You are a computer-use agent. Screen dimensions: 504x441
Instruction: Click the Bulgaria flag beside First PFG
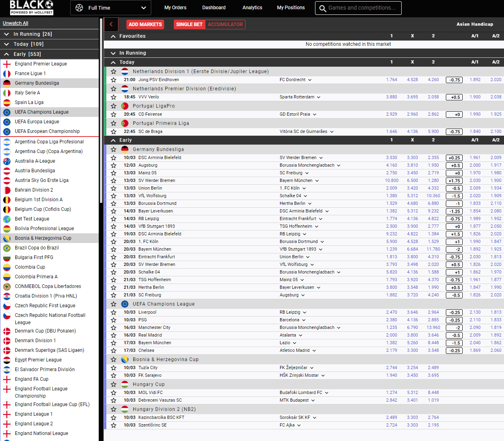click(x=7, y=257)
